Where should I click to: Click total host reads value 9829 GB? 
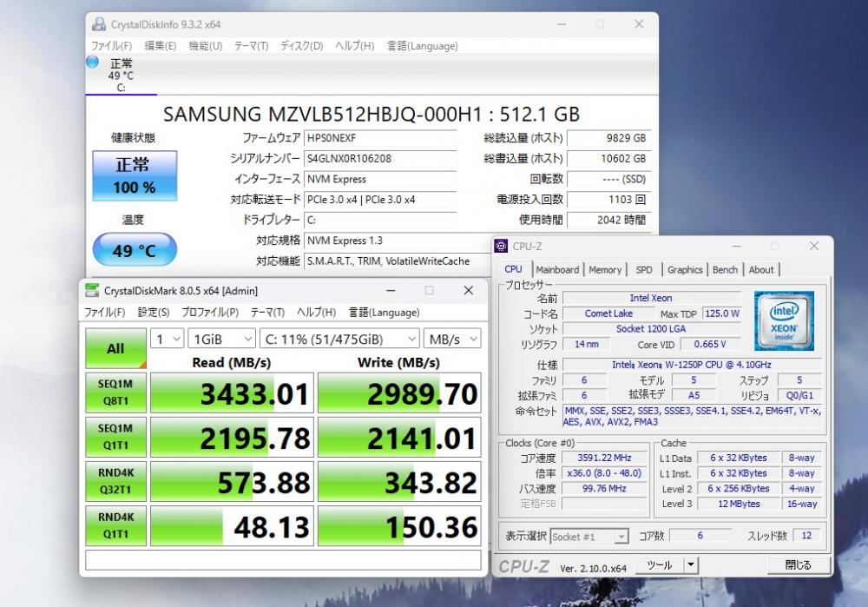tap(609, 138)
